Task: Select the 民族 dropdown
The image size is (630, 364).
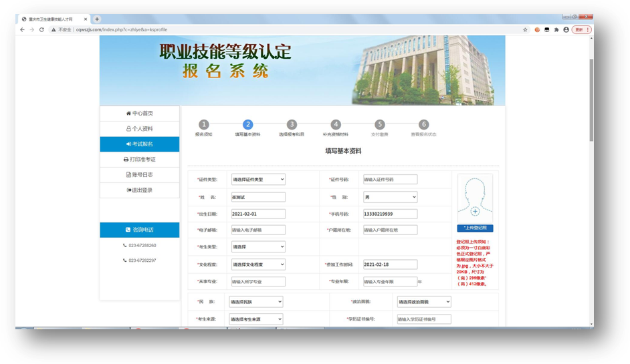Action: click(x=255, y=302)
